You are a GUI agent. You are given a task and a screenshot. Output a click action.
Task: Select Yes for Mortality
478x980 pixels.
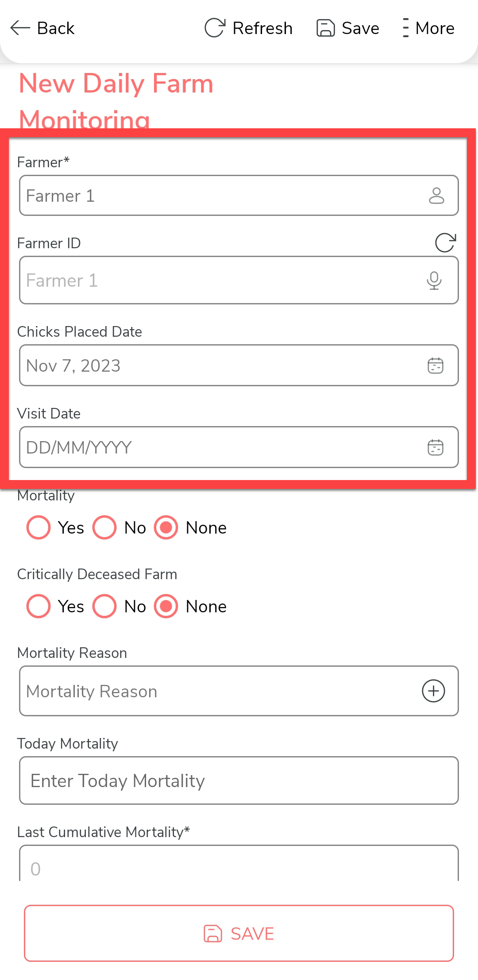pyautogui.click(x=39, y=527)
